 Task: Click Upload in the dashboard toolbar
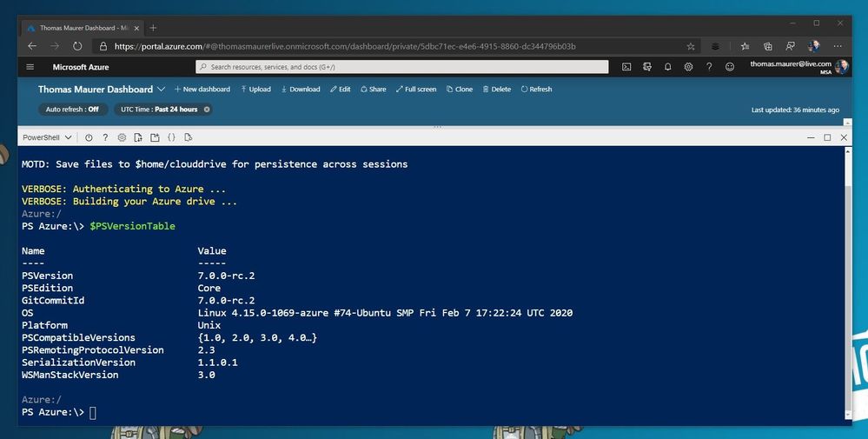[255, 90]
